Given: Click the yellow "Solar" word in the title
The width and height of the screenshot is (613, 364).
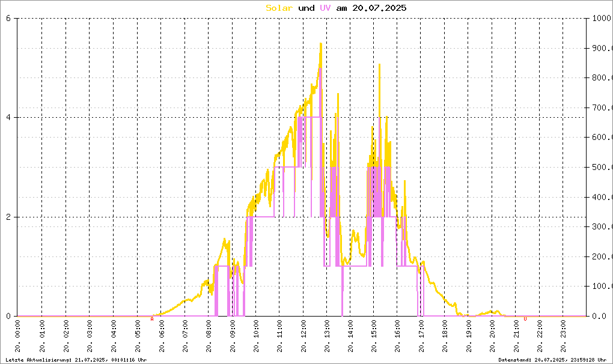Looking at the screenshot, I should click(x=279, y=8).
